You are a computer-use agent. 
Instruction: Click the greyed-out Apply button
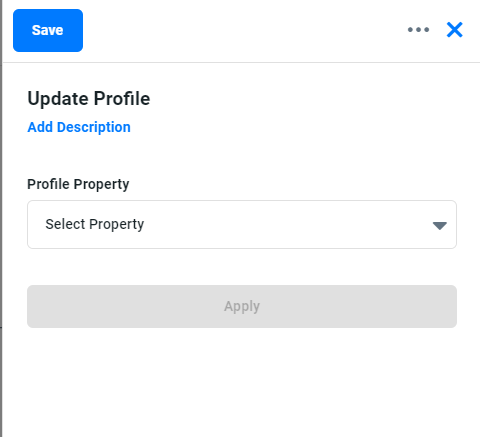[x=242, y=306]
